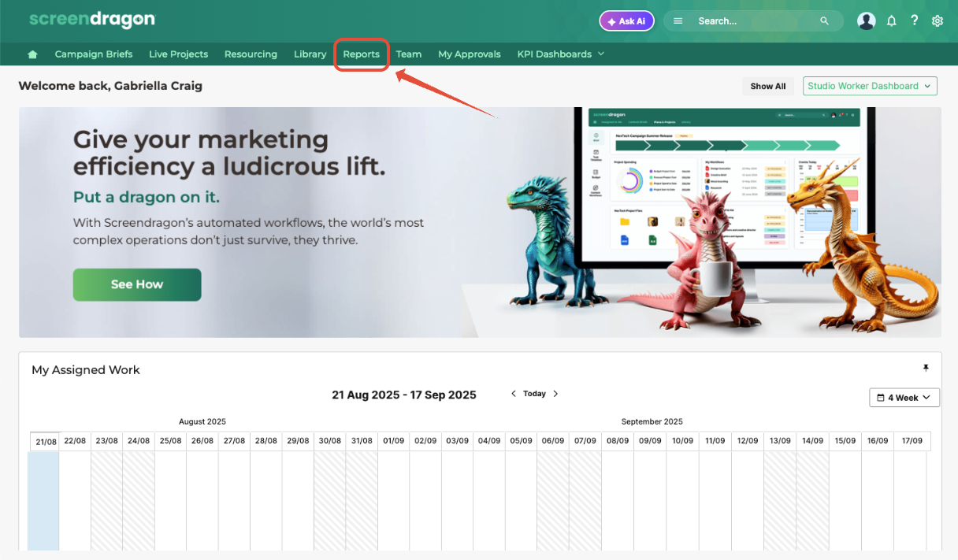This screenshot has width=958, height=560.
Task: Open the 4 Week view dropdown
Action: [x=904, y=398]
